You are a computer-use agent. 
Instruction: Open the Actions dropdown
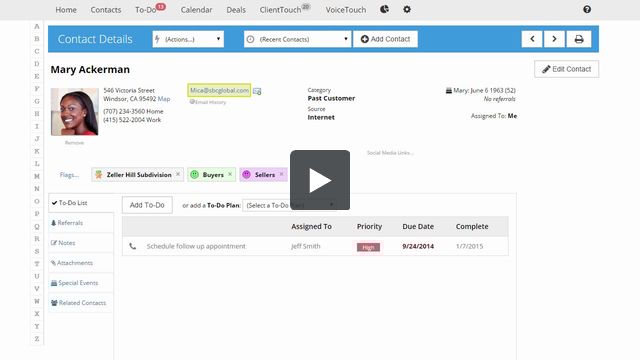(x=188, y=39)
